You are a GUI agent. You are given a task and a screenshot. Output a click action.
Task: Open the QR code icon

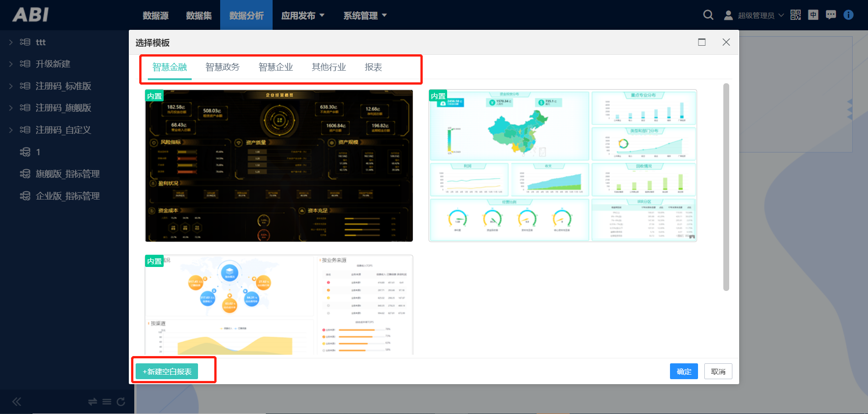[x=795, y=15]
